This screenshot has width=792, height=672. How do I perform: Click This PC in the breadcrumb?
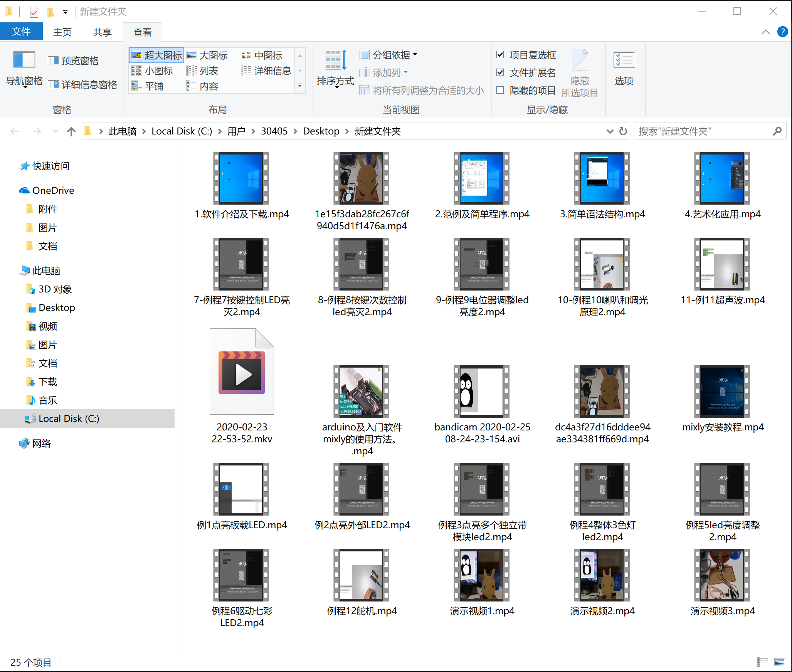tap(123, 131)
